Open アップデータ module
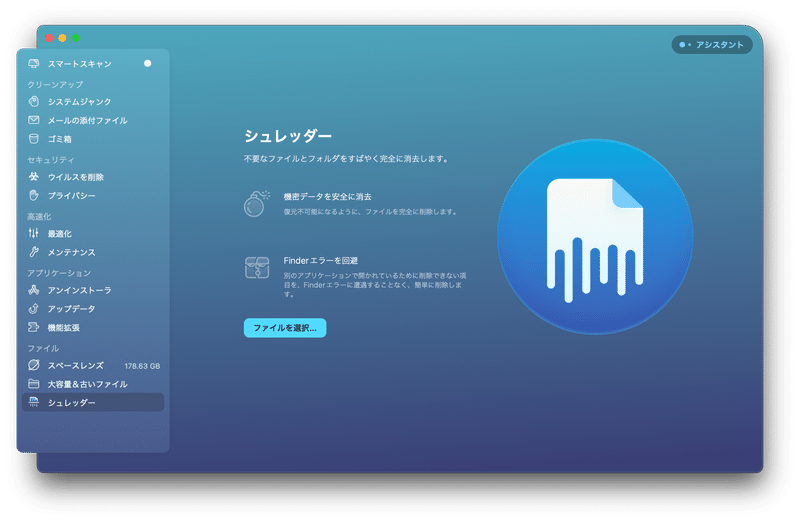The width and height of the screenshot is (800, 522). click(93, 309)
